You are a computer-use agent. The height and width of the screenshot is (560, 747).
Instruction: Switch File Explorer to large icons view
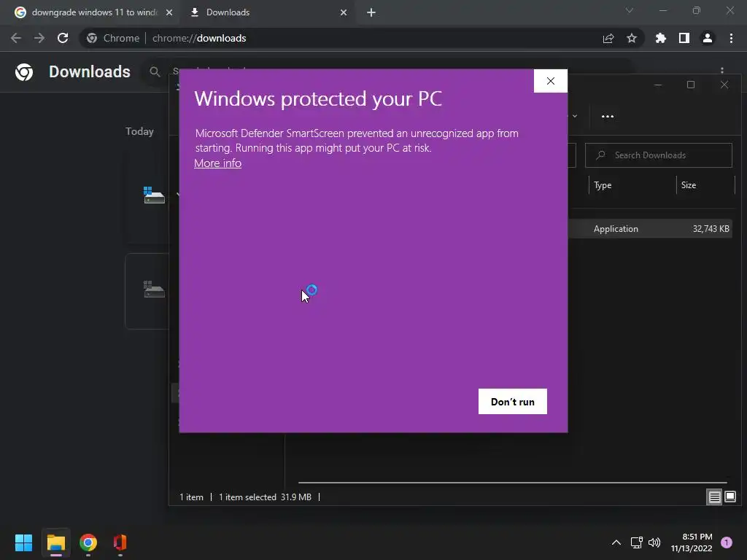(730, 497)
